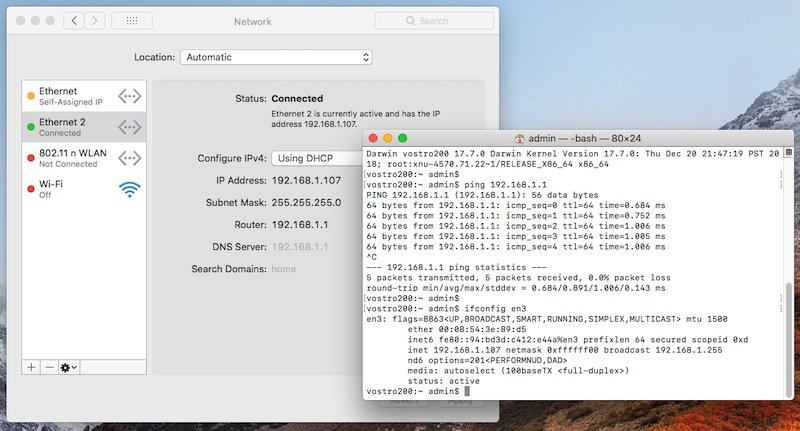Click the Subnet Mask value 255.255.255.0
The width and height of the screenshot is (800, 431).
coord(306,202)
